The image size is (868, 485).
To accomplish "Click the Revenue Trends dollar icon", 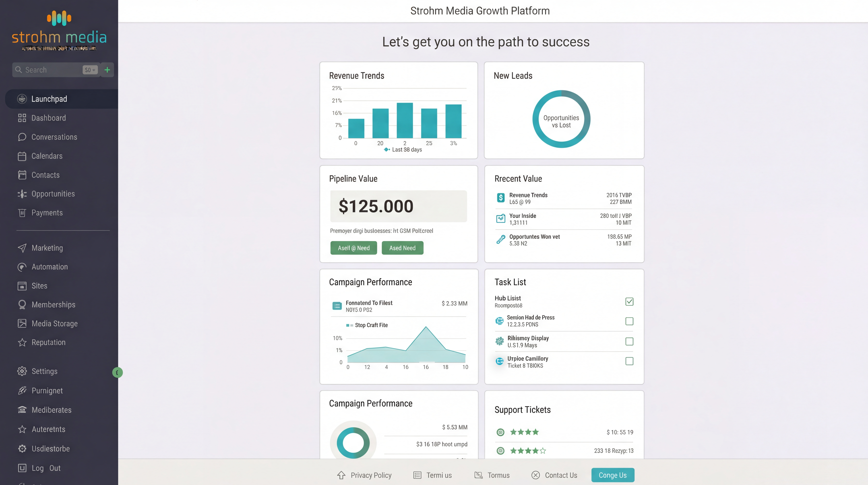I will (501, 198).
